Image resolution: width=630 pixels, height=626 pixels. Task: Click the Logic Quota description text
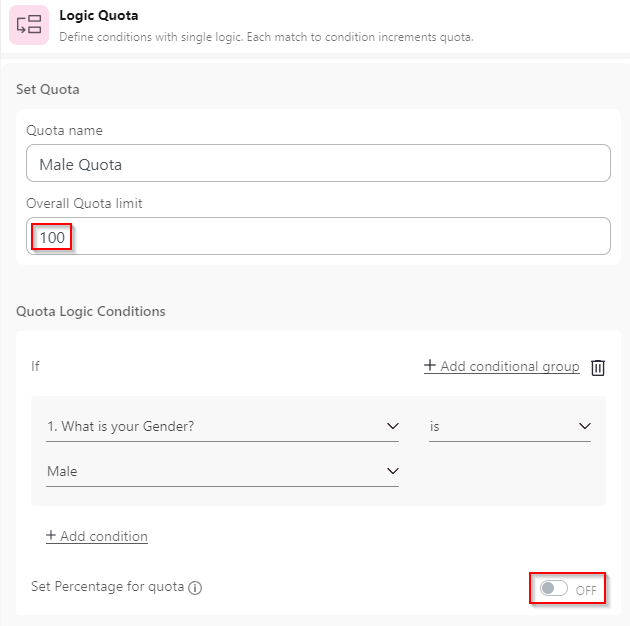coord(265,37)
